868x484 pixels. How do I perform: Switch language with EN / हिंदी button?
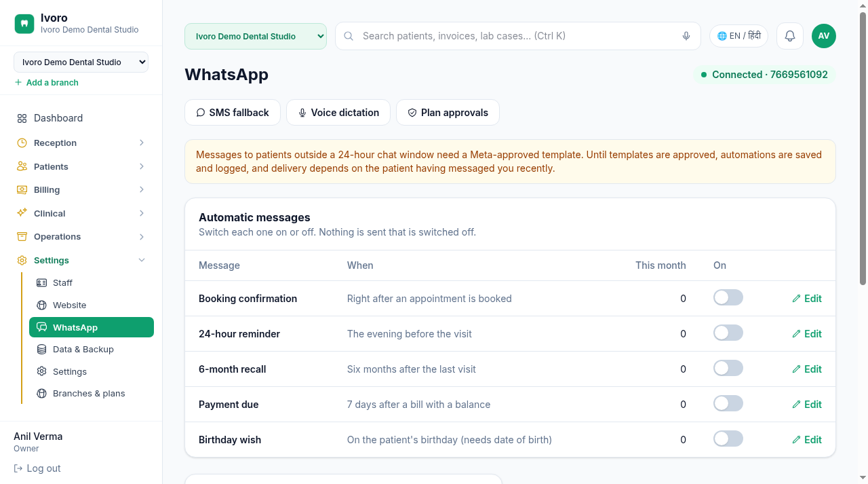[x=738, y=36]
